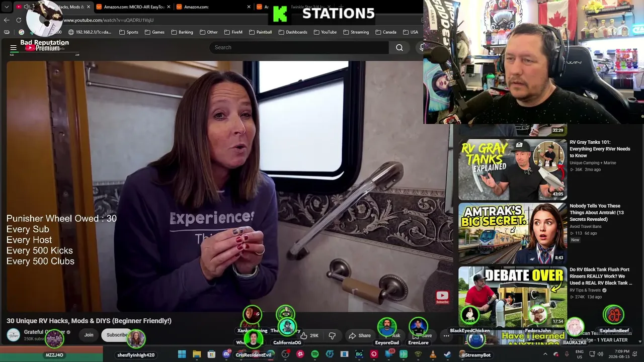This screenshot has height=362, width=644.
Task: Open the Other bookmarks folder
Action: pyautogui.click(x=208, y=32)
